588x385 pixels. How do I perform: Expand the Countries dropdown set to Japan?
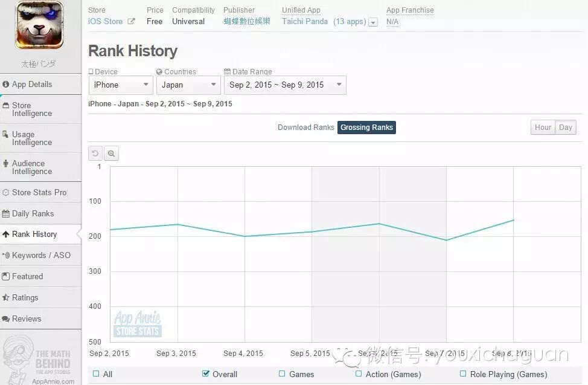click(x=188, y=85)
